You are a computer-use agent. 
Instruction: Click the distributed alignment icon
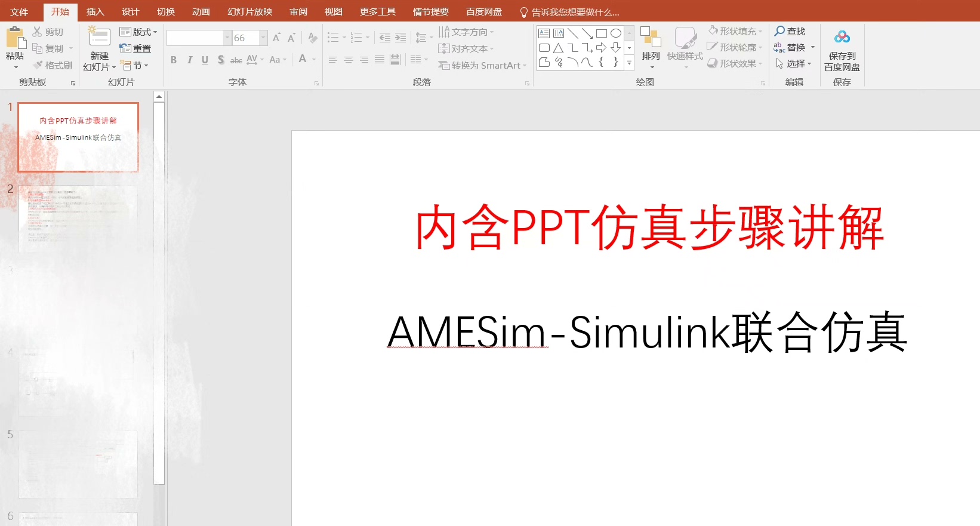[395, 60]
